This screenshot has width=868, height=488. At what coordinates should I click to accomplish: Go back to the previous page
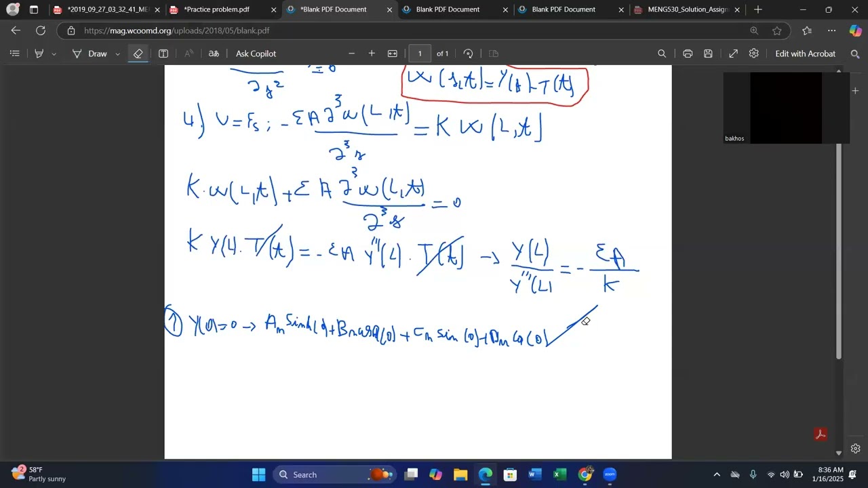coord(16,30)
